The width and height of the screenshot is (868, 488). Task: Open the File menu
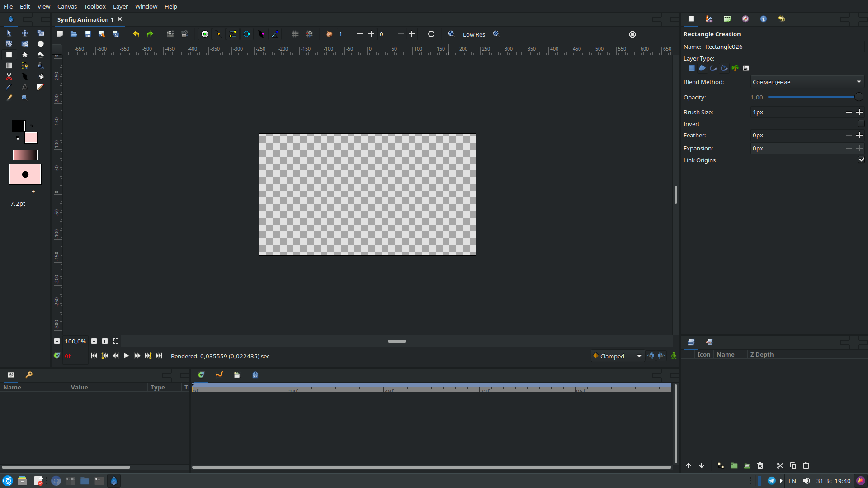[x=8, y=6]
